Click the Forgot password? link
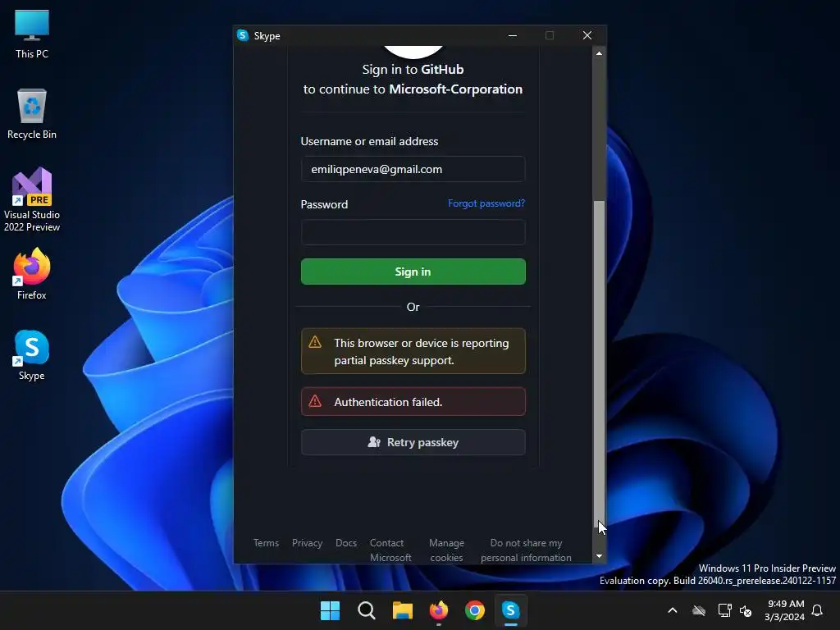 click(x=486, y=203)
